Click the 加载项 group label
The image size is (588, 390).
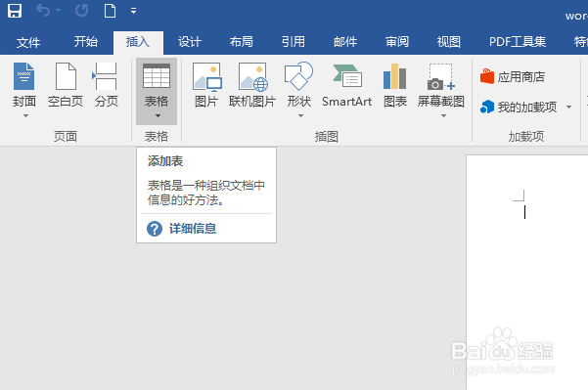tap(526, 137)
